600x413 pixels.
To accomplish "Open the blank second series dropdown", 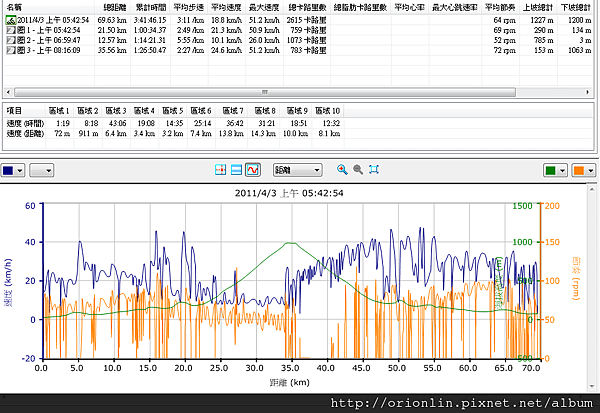I will (x=42, y=171).
